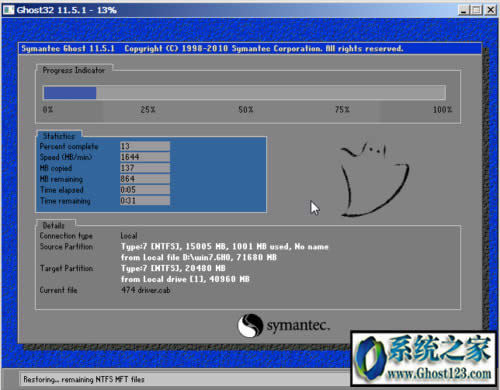
Task: Click the Percent complete label
Action: click(69, 147)
